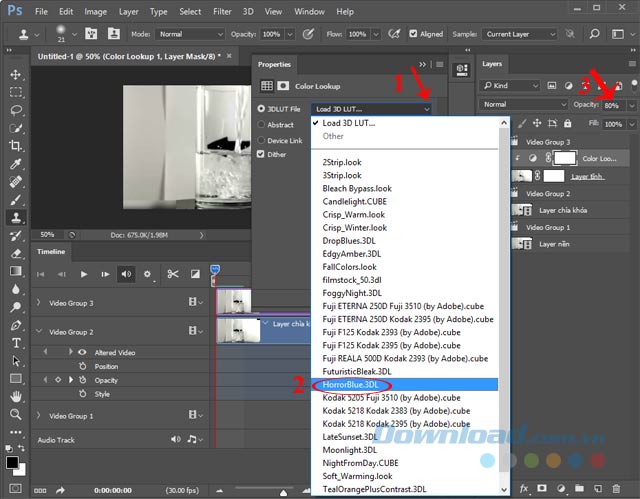Expand Video Group 3 in the timeline
Screen dimensions: 640x499
click(x=38, y=303)
